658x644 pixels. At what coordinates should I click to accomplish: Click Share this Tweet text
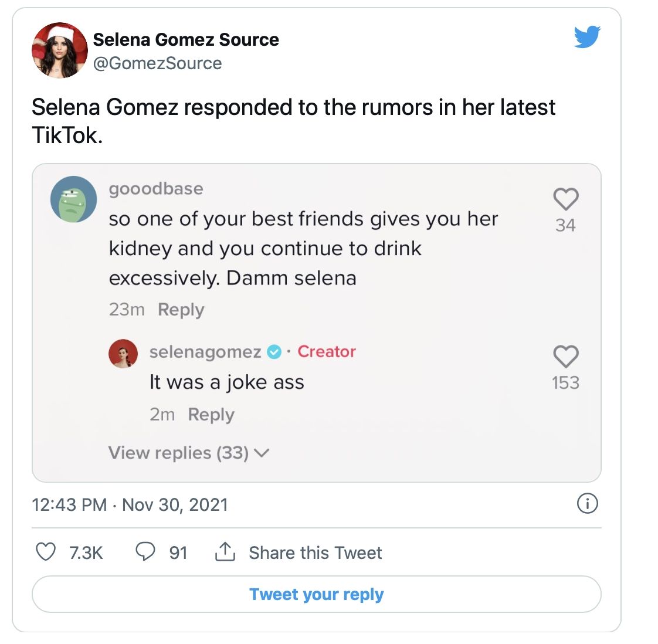tap(315, 553)
